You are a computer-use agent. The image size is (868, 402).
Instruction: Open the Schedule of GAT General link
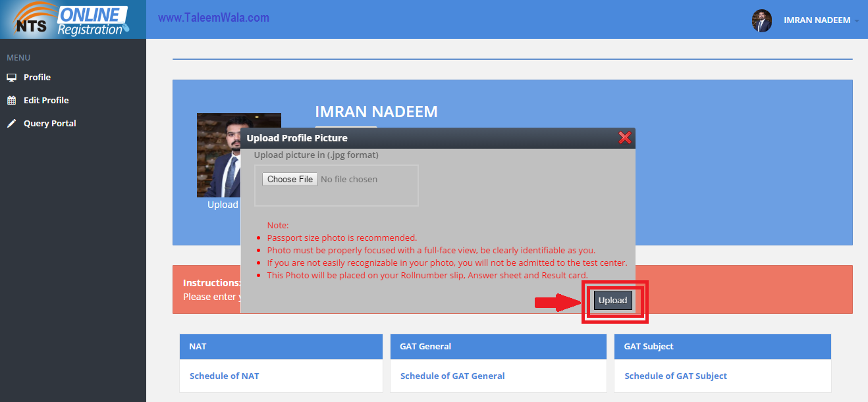(x=452, y=376)
